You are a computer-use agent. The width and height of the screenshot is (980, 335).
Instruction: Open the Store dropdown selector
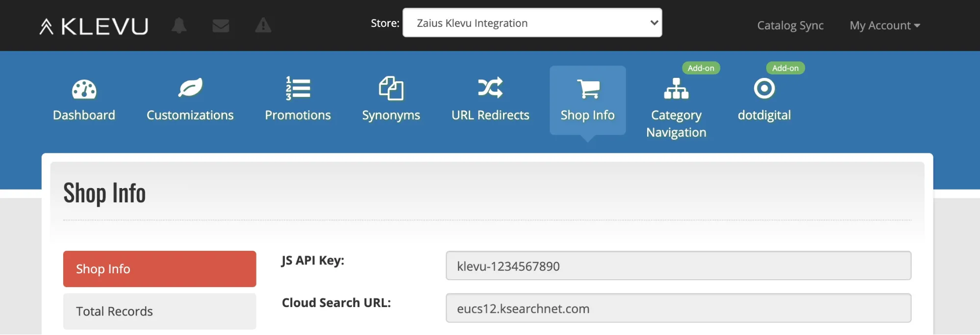point(532,23)
